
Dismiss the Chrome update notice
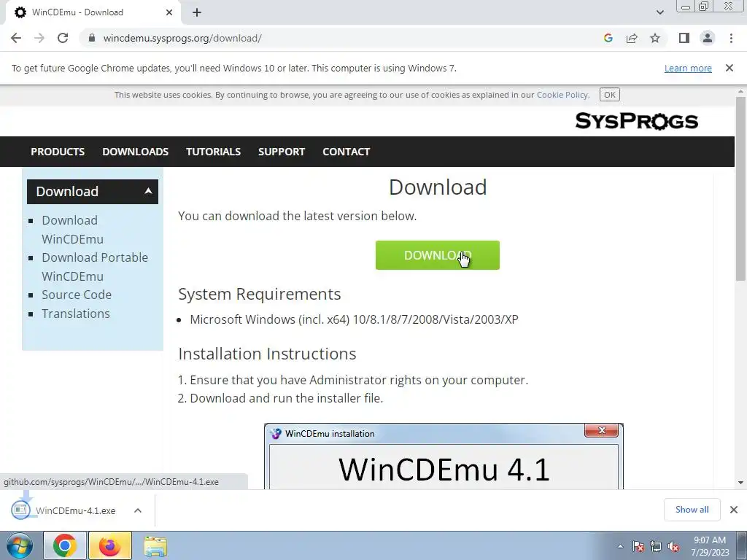tap(729, 68)
